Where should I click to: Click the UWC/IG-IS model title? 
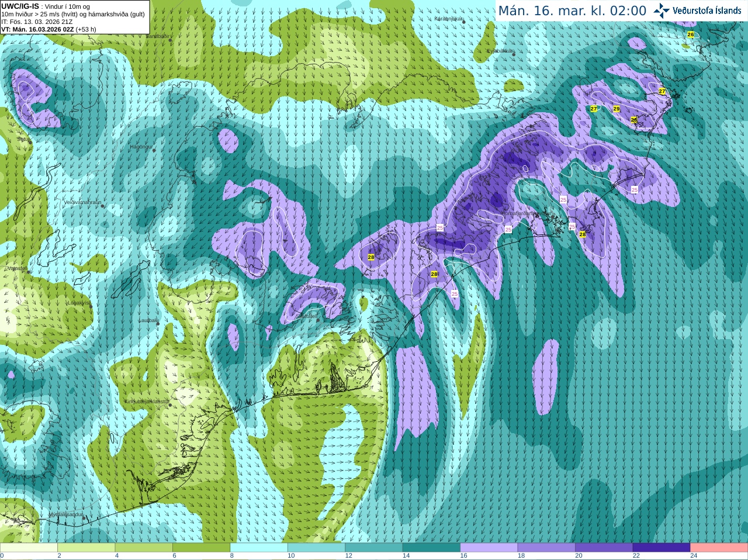(20, 6)
